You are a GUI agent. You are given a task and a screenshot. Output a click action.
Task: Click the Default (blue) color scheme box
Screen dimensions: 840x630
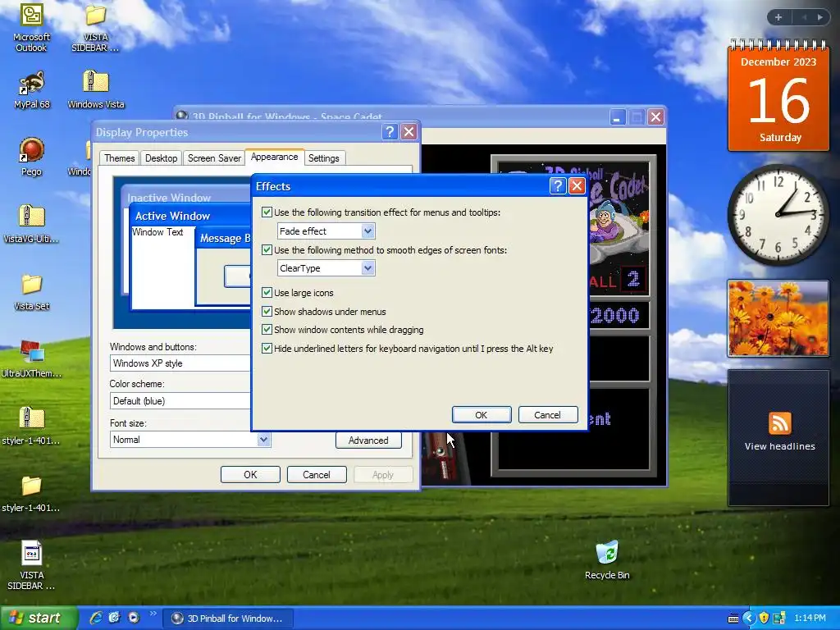coord(180,400)
